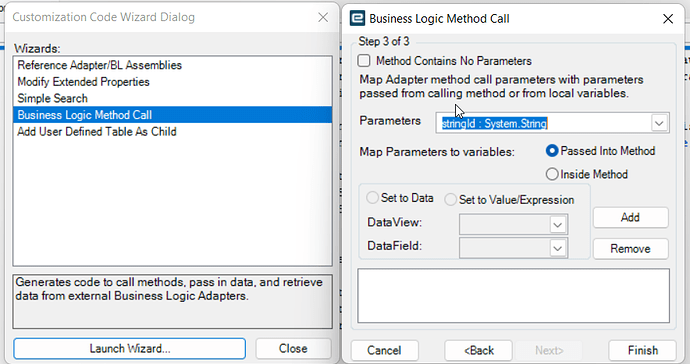Open the DataView dropdown
Image resolution: width=690 pixels, height=364 pixels.
point(557,225)
